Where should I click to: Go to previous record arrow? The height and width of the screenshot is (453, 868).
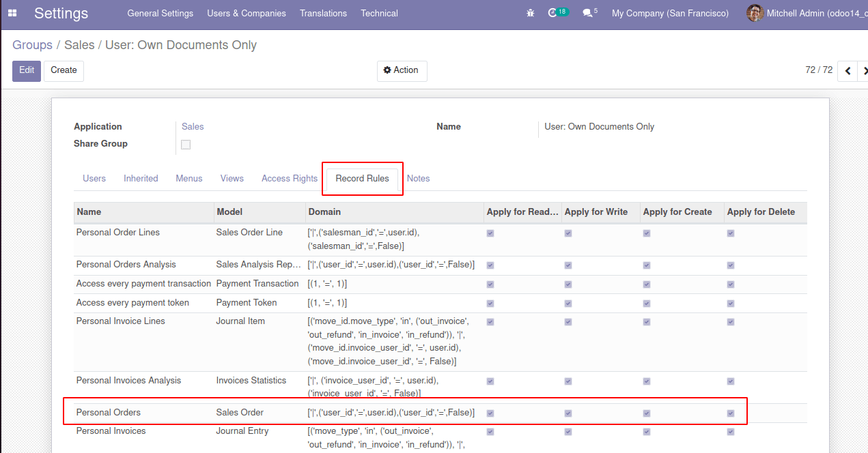(x=848, y=71)
